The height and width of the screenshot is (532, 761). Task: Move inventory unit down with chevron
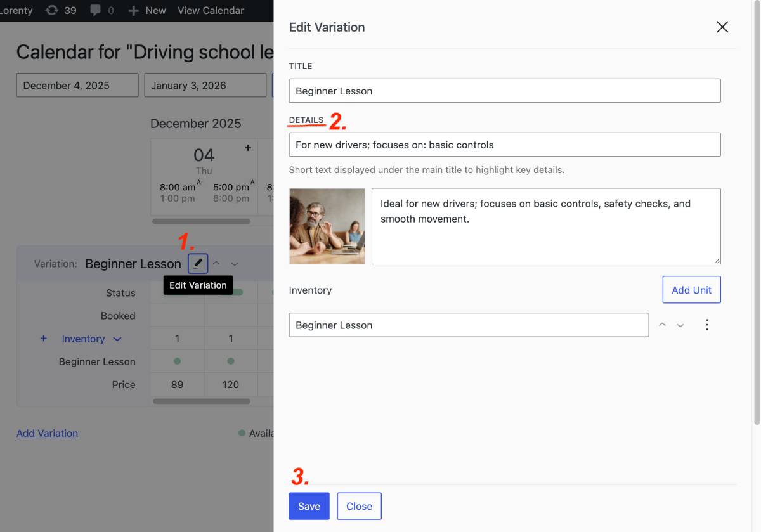[x=680, y=325]
